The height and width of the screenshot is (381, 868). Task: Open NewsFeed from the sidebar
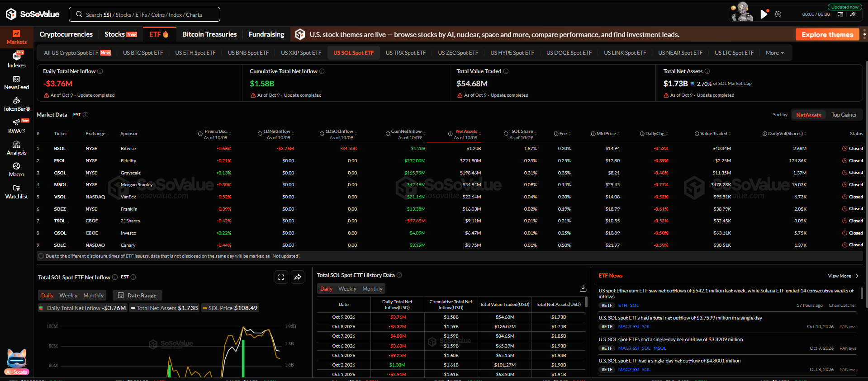pyautogui.click(x=16, y=82)
